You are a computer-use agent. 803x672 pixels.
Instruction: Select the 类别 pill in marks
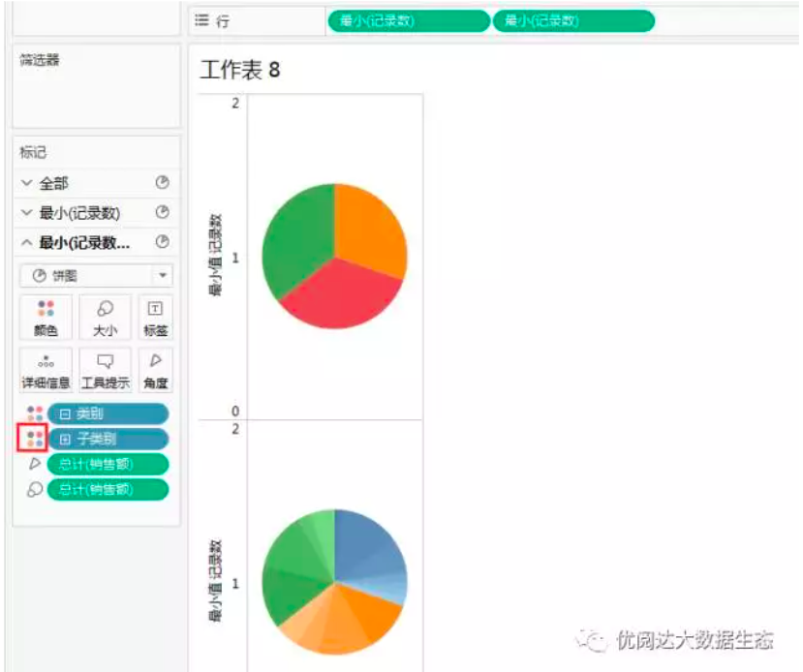[108, 414]
